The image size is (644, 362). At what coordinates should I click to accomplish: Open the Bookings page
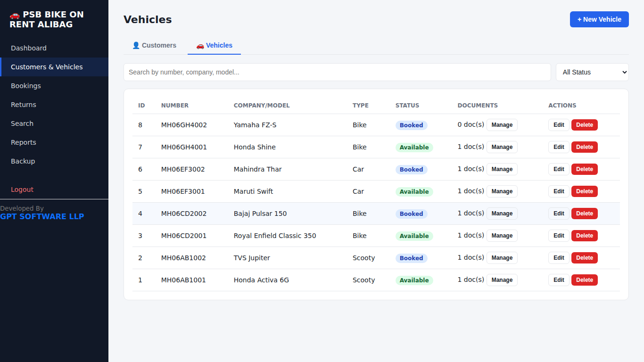pyautogui.click(x=54, y=86)
